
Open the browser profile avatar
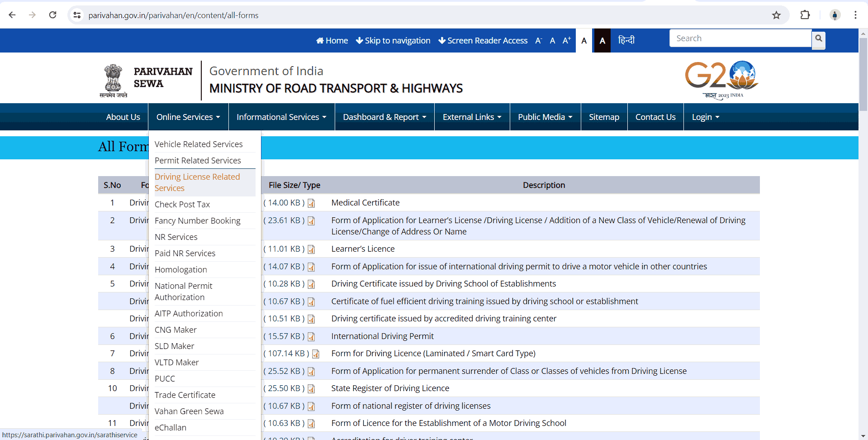pyautogui.click(x=835, y=15)
